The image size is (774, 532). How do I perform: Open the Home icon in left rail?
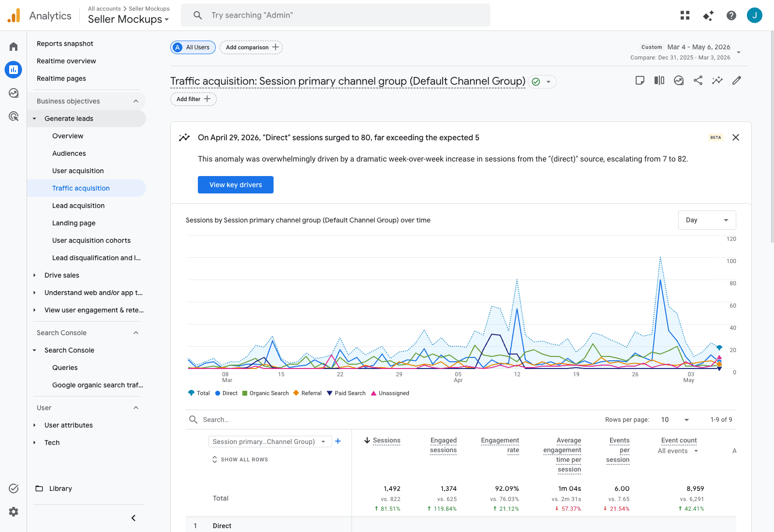click(14, 46)
